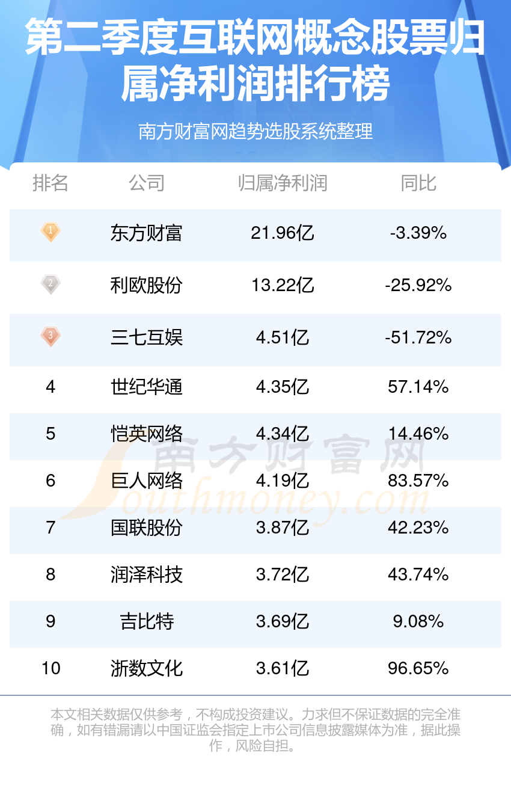511x812 pixels.
Task: Click the 巨人网络 company name
Action: tap(147, 480)
